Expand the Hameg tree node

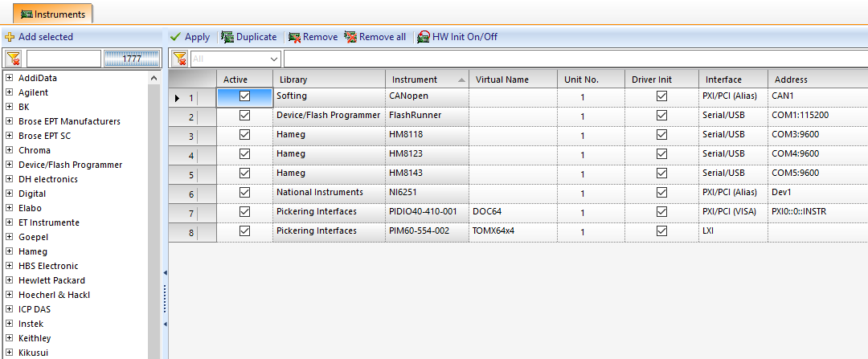point(10,251)
